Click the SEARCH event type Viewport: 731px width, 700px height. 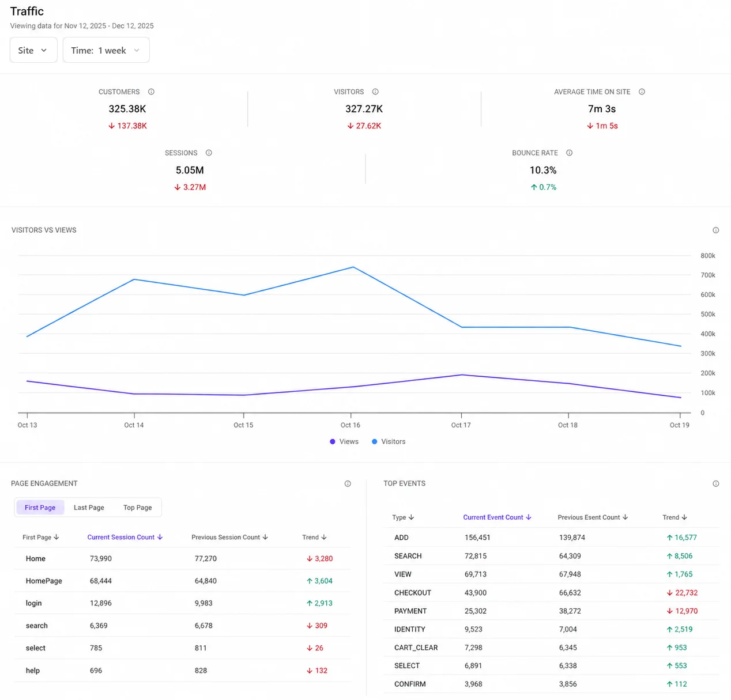pyautogui.click(x=408, y=556)
